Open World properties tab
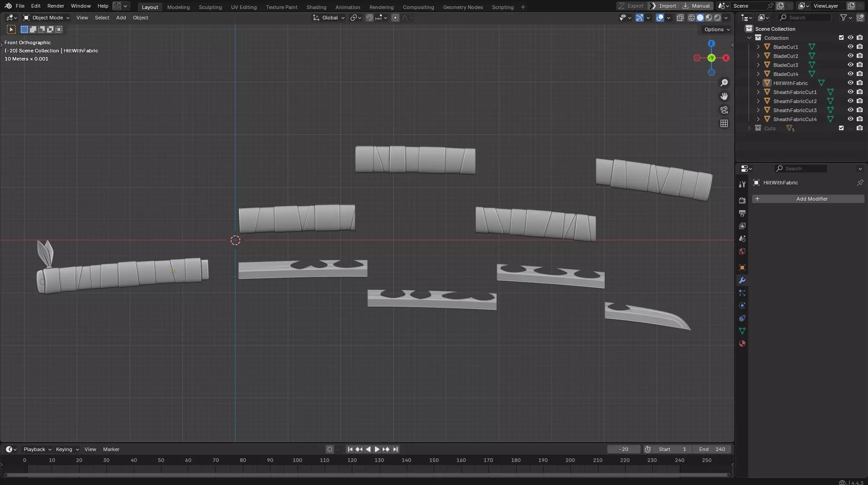 tap(742, 251)
